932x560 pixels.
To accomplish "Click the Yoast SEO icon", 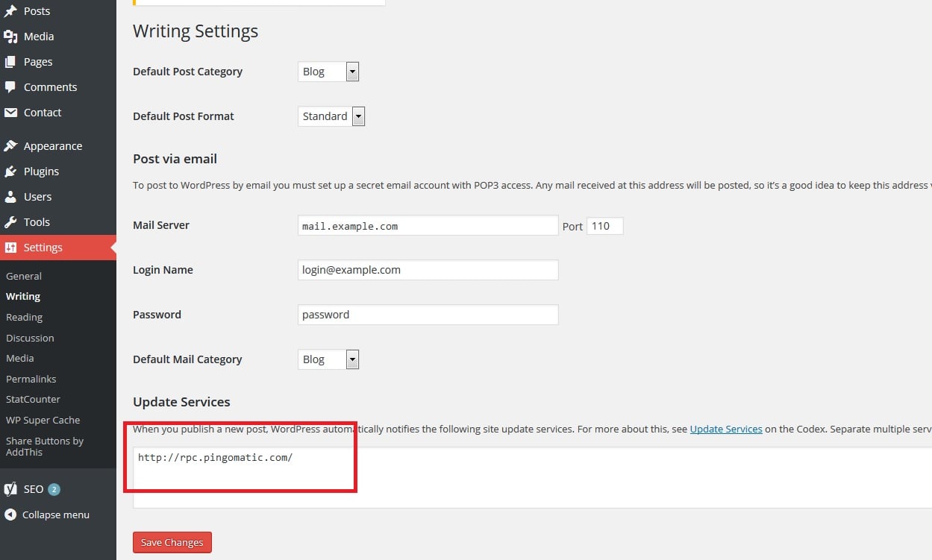I will coord(10,489).
